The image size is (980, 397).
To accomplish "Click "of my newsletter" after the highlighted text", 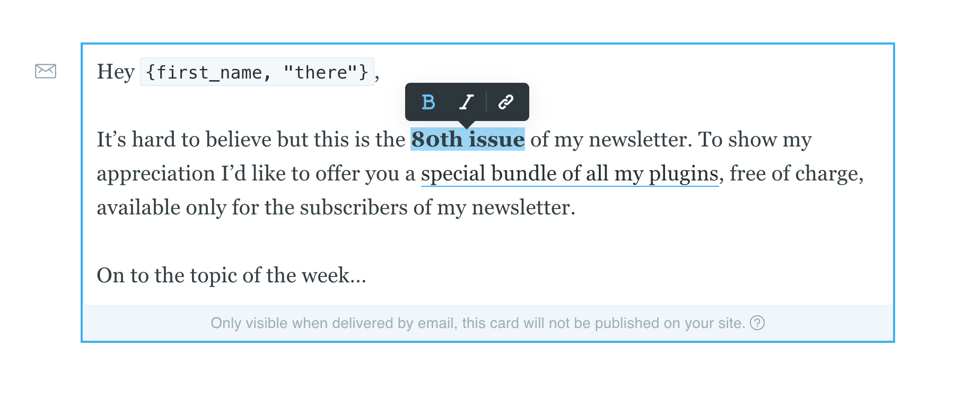I will click(610, 140).
